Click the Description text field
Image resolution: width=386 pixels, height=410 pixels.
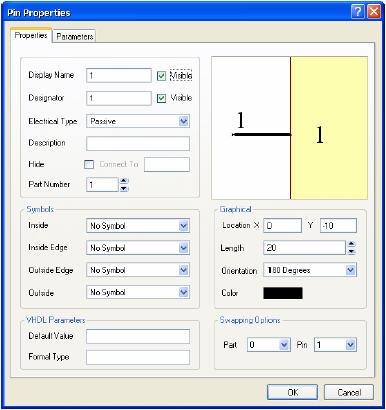point(138,143)
